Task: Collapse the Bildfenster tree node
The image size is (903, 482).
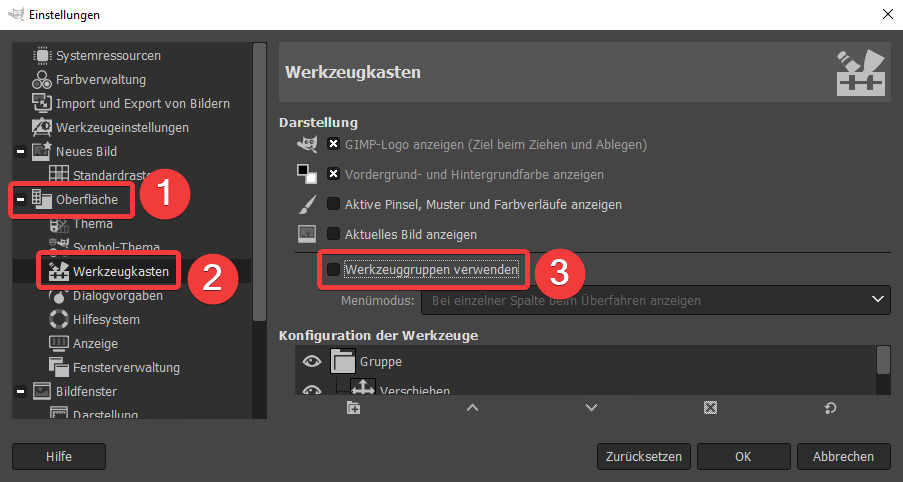Action: (x=21, y=392)
